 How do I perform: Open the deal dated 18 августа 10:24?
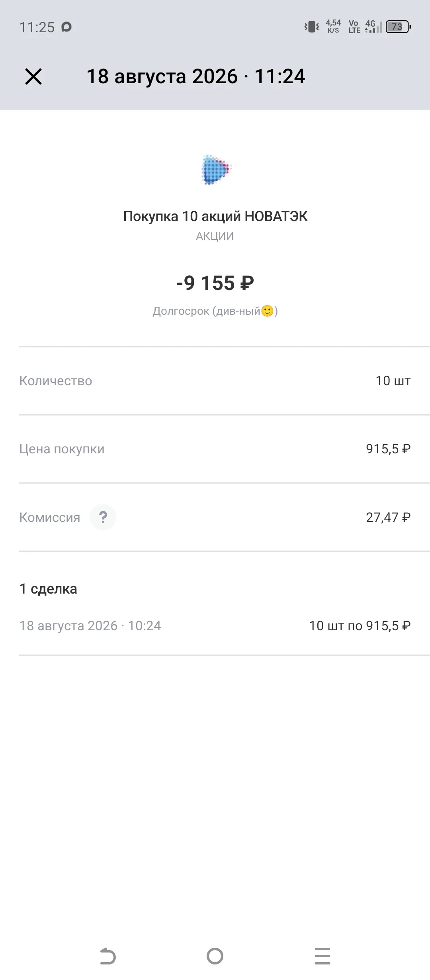215,626
